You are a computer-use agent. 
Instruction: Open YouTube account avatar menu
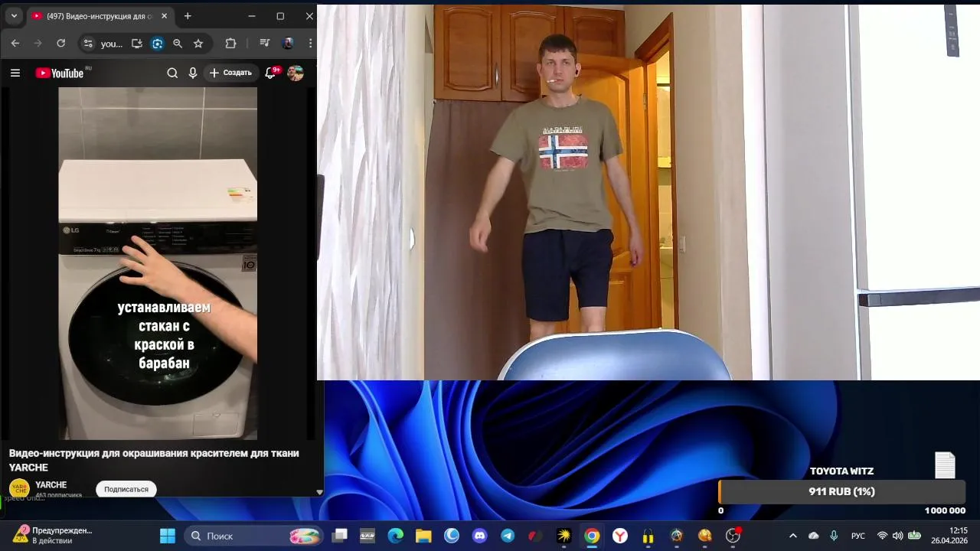(296, 73)
